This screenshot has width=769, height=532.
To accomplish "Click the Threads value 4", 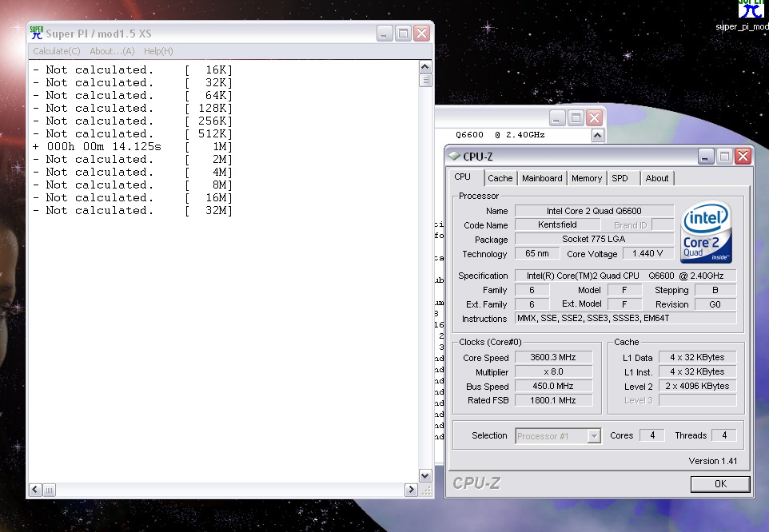I will [x=724, y=435].
